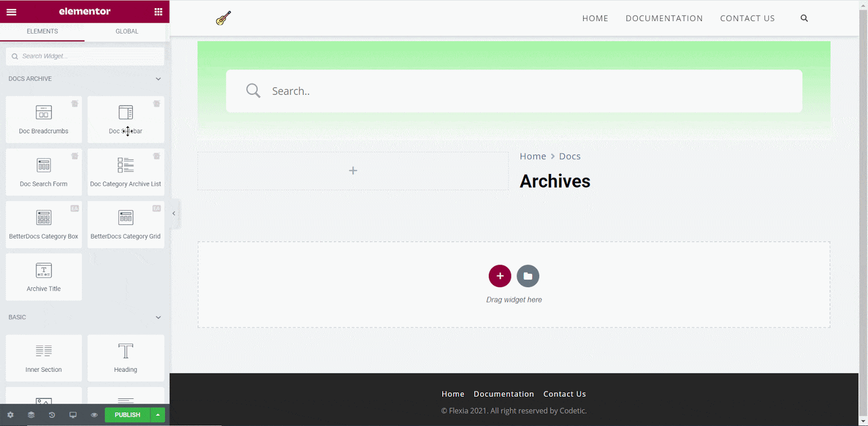The height and width of the screenshot is (426, 868).
Task: Select the Inner Section widget
Action: click(44, 358)
